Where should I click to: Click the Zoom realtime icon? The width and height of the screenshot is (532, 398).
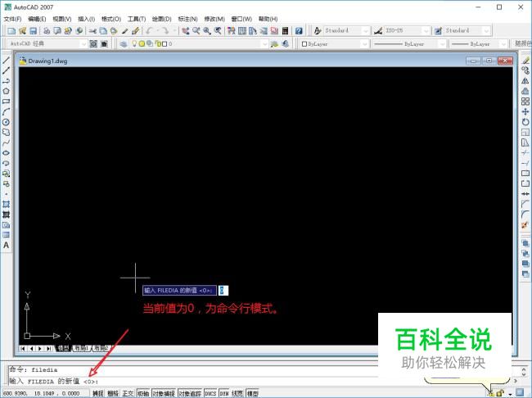(x=196, y=31)
